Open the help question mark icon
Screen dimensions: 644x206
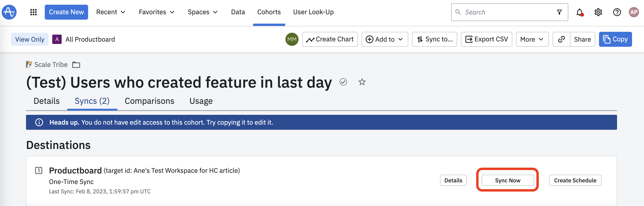(x=617, y=12)
